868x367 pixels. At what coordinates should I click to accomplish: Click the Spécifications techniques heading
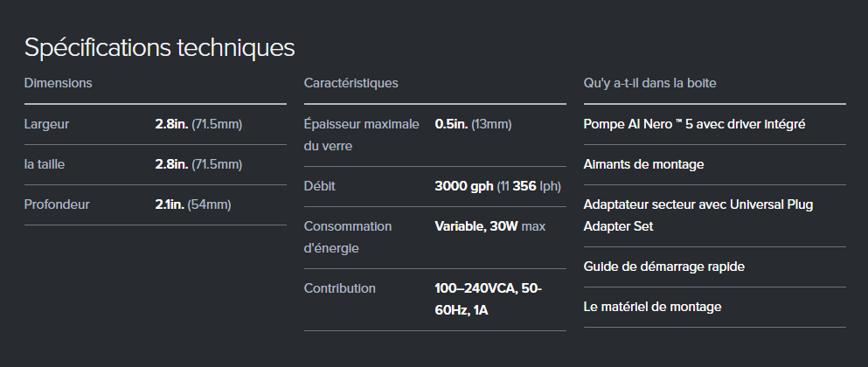tap(159, 47)
